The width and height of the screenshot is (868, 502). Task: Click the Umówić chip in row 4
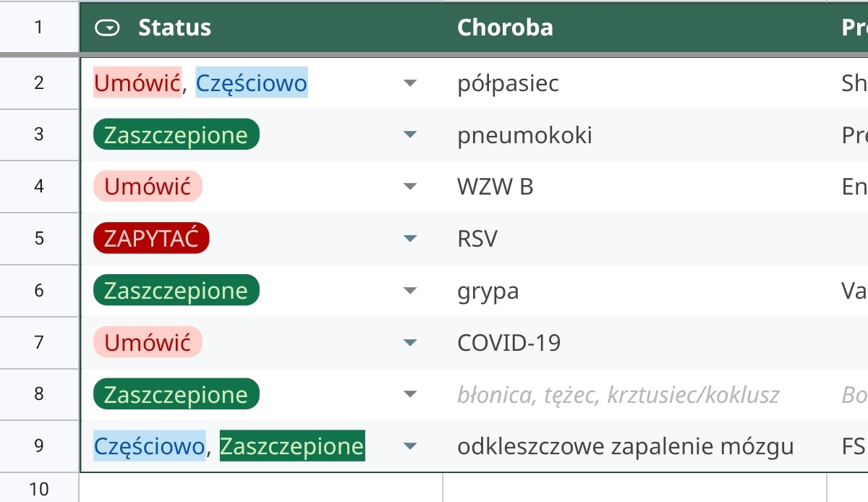[148, 187]
